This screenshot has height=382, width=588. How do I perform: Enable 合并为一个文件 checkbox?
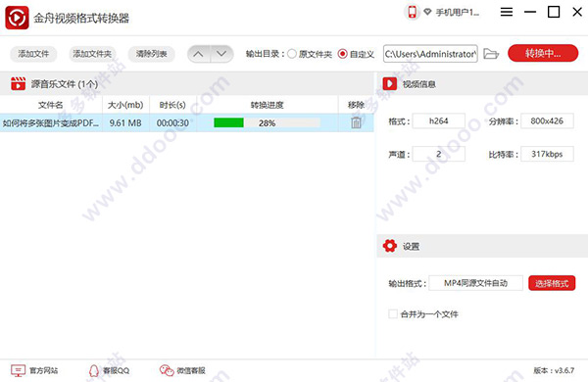(x=393, y=313)
